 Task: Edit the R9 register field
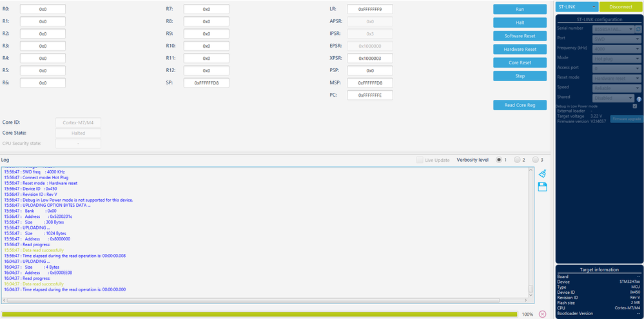206,34
